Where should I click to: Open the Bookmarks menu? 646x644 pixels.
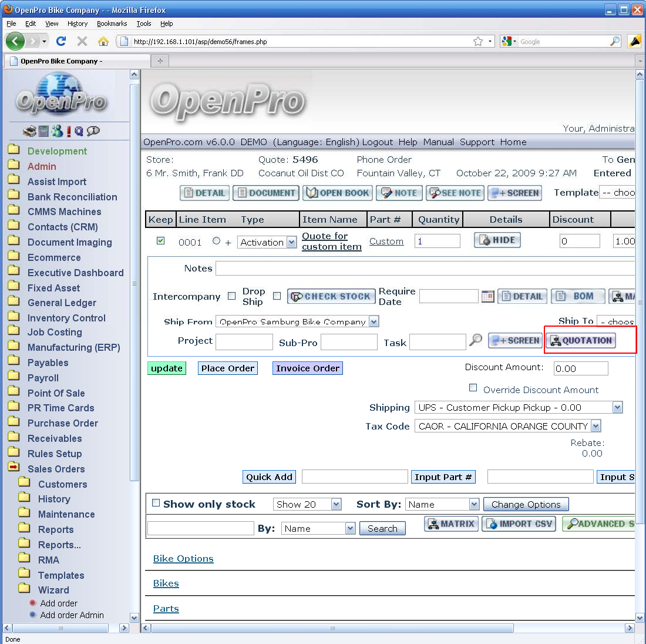click(112, 24)
